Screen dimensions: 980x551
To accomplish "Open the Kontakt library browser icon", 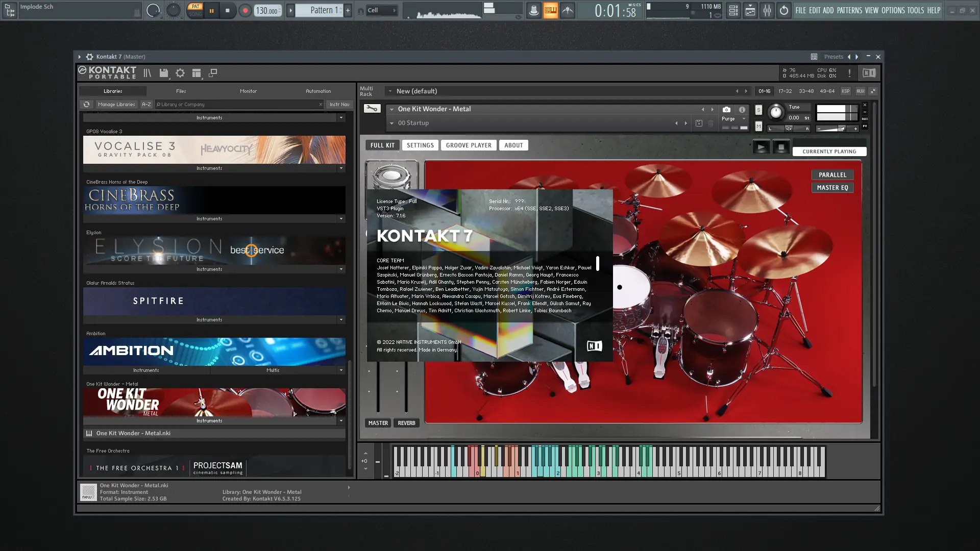I will (x=147, y=73).
